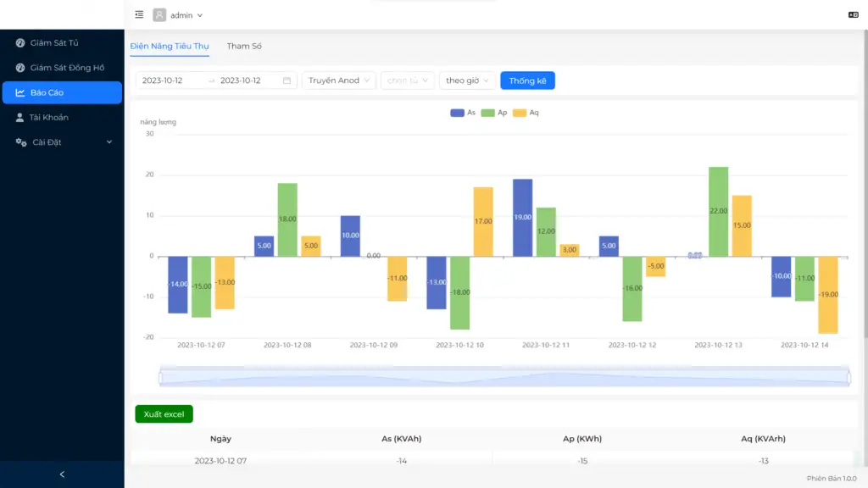
Task: Toggle Aq series in chart legend
Action: [526, 113]
